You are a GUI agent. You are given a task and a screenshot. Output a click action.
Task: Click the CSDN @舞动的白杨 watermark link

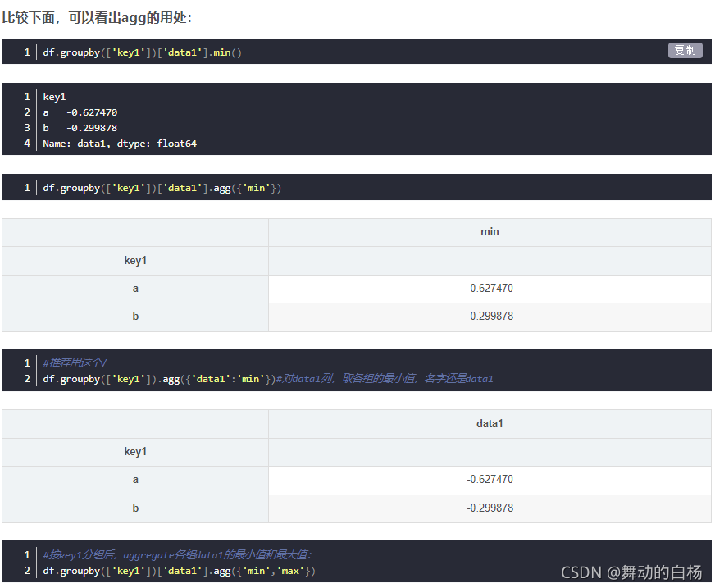tap(632, 570)
